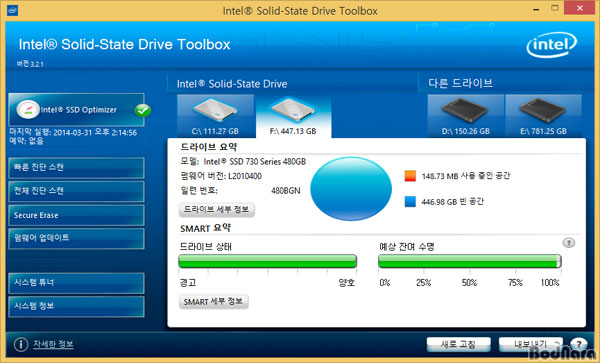Close the Toolbox window

[580, 8]
